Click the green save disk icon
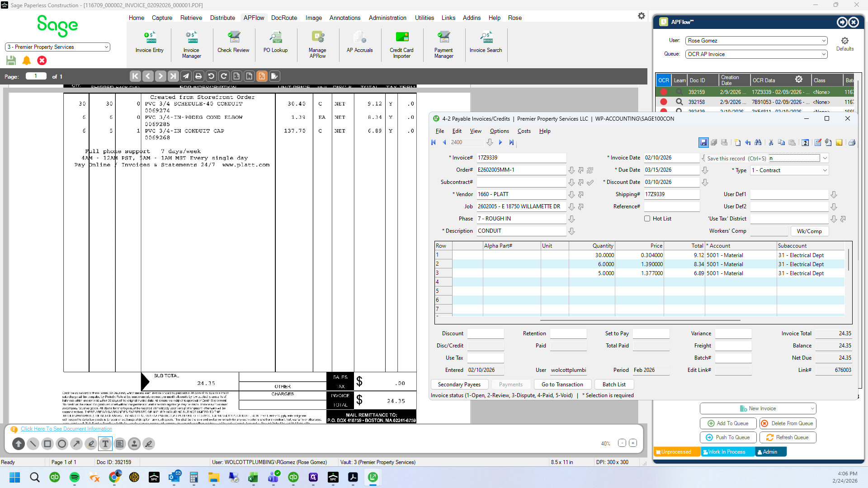The image size is (868, 488). click(x=11, y=61)
